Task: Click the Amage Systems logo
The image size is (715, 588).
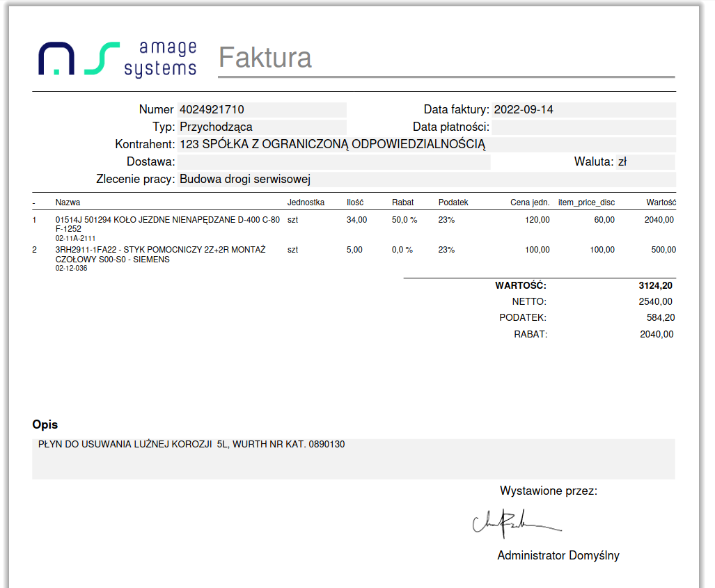Action: [117, 58]
